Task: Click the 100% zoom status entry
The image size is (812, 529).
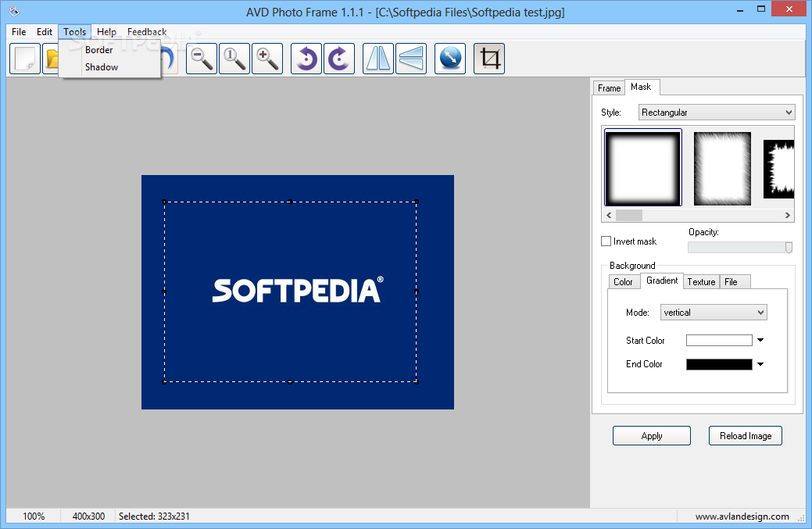Action: pos(34,516)
